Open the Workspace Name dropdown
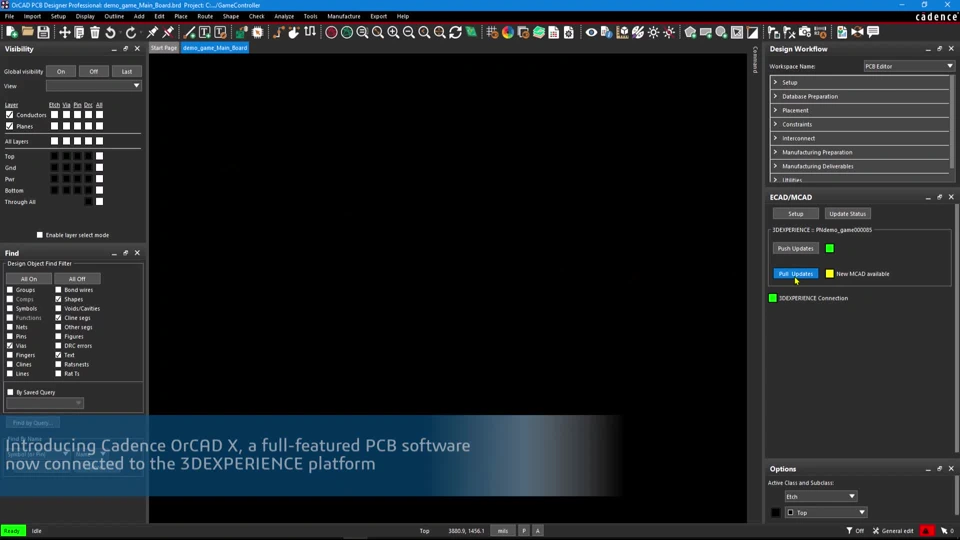The height and width of the screenshot is (540, 960). coord(909,66)
